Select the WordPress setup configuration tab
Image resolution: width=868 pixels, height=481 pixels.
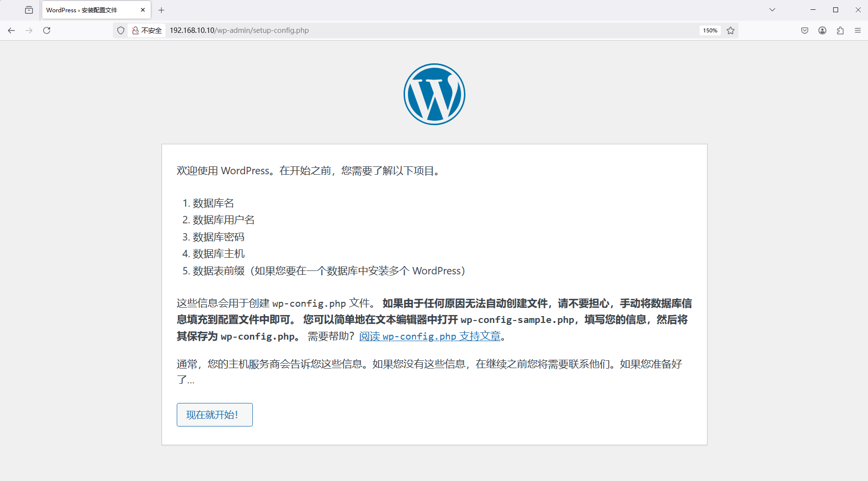coord(88,10)
